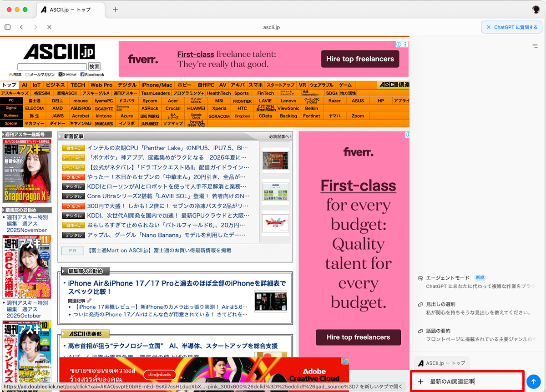
Task: Open the Panther Lake NPU5 article
Action: tap(168, 148)
